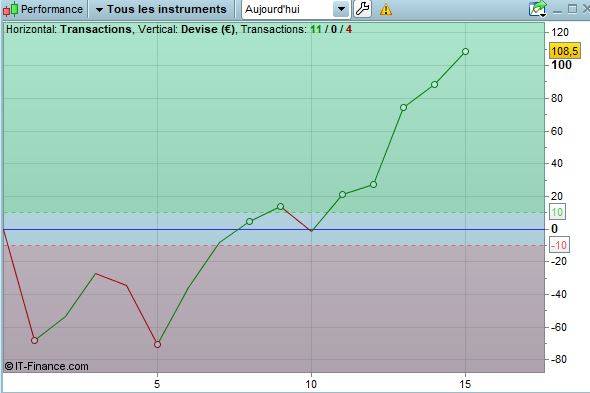Select the lowest red point at transaction 5

tap(157, 344)
